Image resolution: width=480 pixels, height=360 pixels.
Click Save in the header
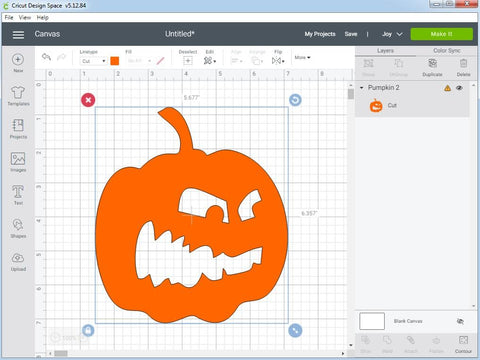[x=351, y=34]
